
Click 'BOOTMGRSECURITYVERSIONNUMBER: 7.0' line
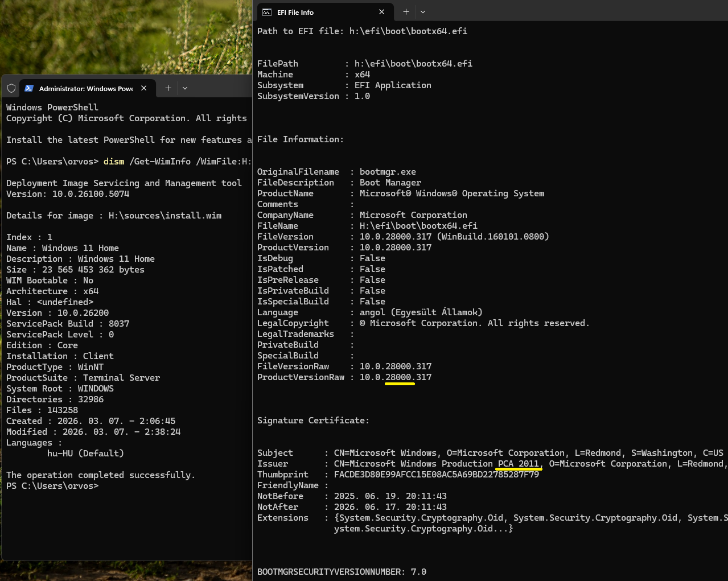pos(342,572)
